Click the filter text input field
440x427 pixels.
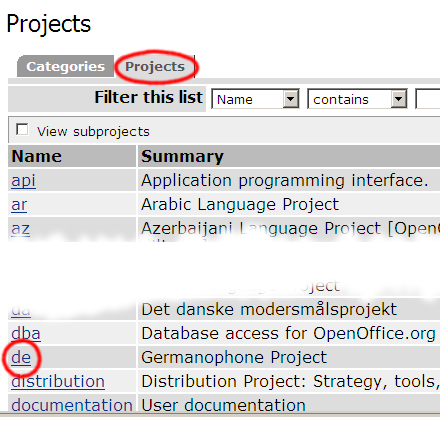pos(428,99)
